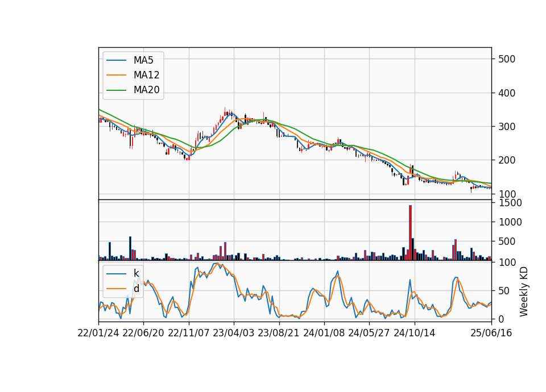Click the 1000 volume axis tick label
Image resolution: width=546 pixels, height=392 pixels.
[511, 222]
